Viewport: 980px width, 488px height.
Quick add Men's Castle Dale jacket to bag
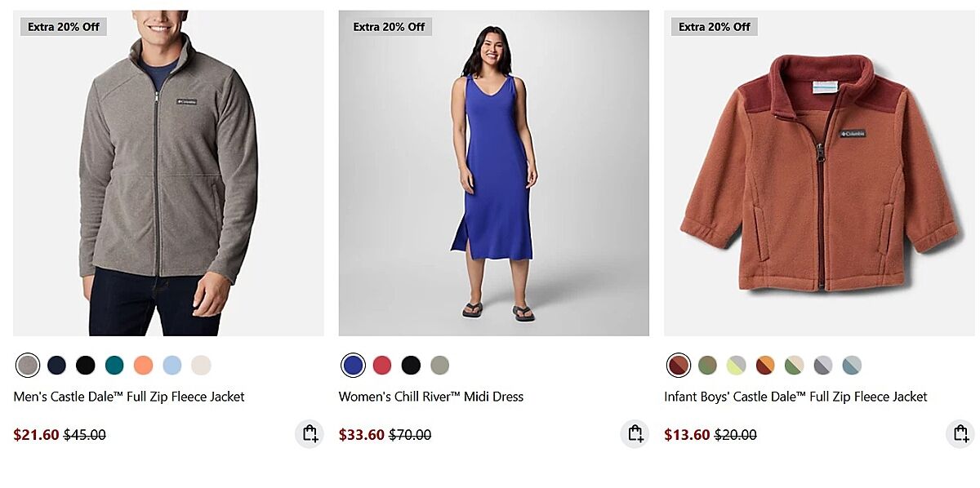coord(310,434)
